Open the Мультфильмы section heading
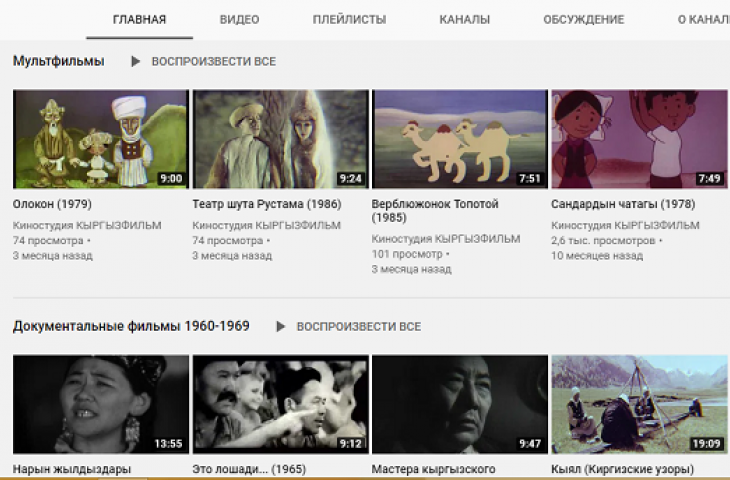Image resolution: width=730 pixels, height=480 pixels. click(59, 61)
